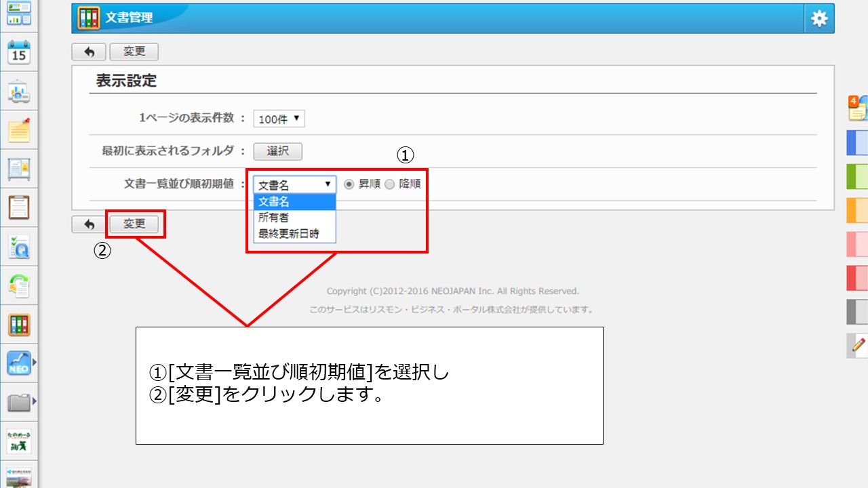This screenshot has height=488, width=868.
Task: Click the 文書一覧並び順初期値 label
Action: coord(179,184)
